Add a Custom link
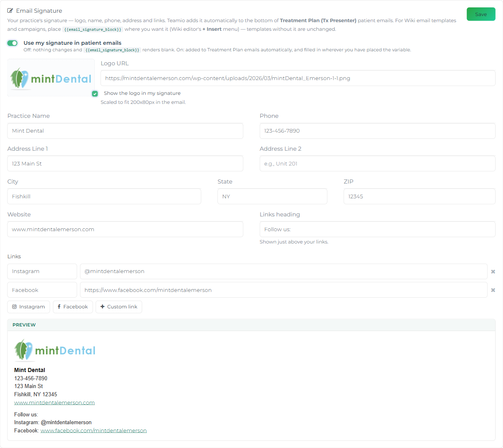Viewport: 503px width, 448px height. [119, 307]
